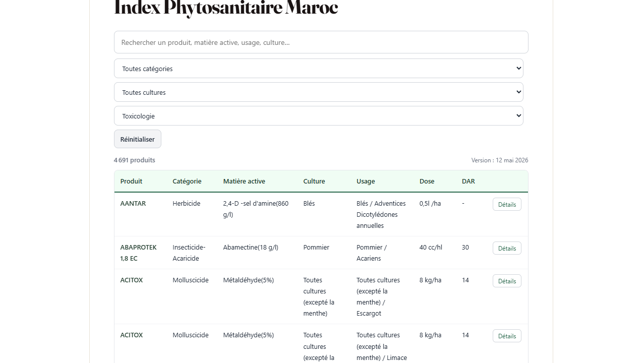This screenshot has height=363, width=644.
Task: Click the Dose column header
Action: click(427, 181)
